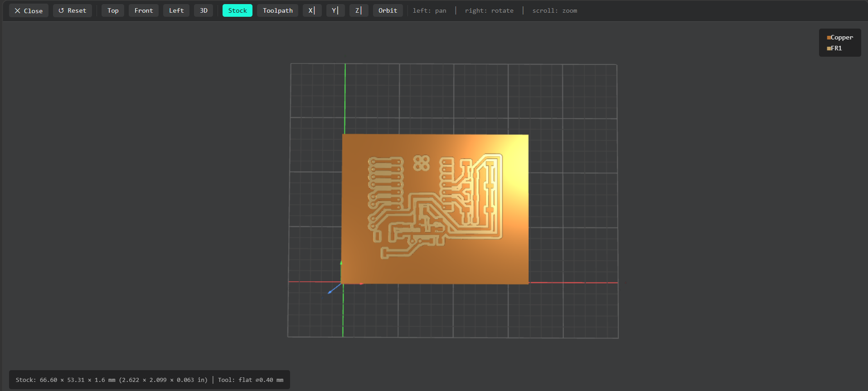Toggle Y axis clipping plane
Image resolution: width=868 pixels, height=391 pixels.
pyautogui.click(x=335, y=10)
